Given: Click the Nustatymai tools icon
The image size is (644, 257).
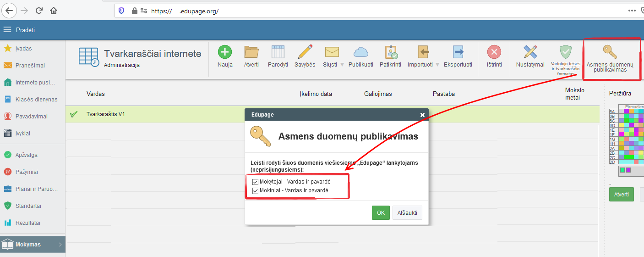Looking at the screenshot, I should (x=530, y=52).
